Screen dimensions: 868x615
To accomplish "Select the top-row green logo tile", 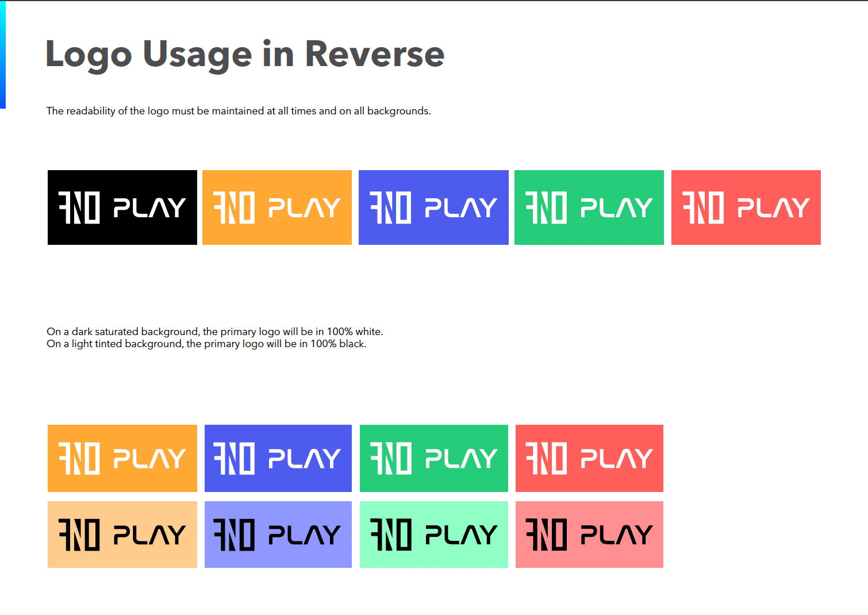I will 589,207.
